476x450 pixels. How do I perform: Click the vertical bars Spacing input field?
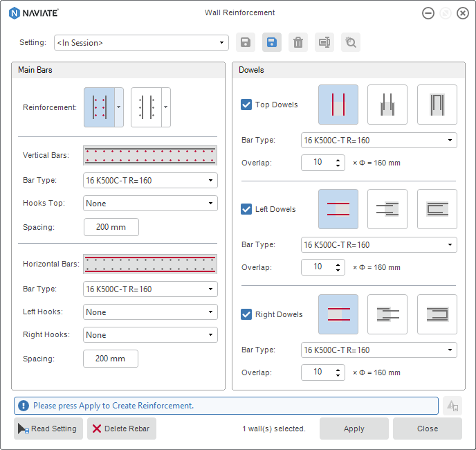point(111,227)
